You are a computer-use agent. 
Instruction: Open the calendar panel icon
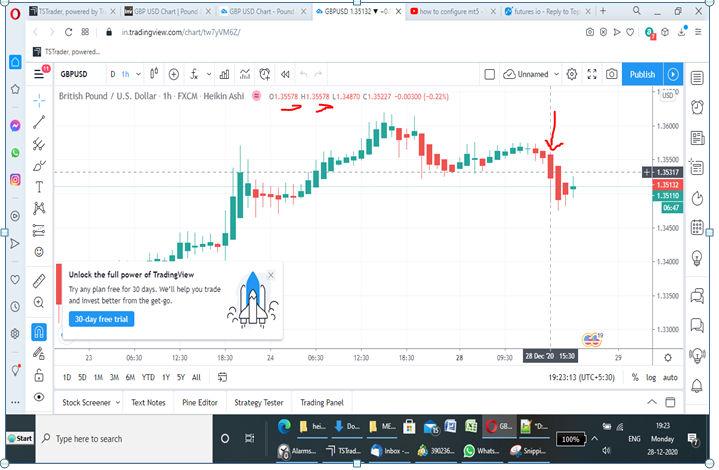[697, 227]
